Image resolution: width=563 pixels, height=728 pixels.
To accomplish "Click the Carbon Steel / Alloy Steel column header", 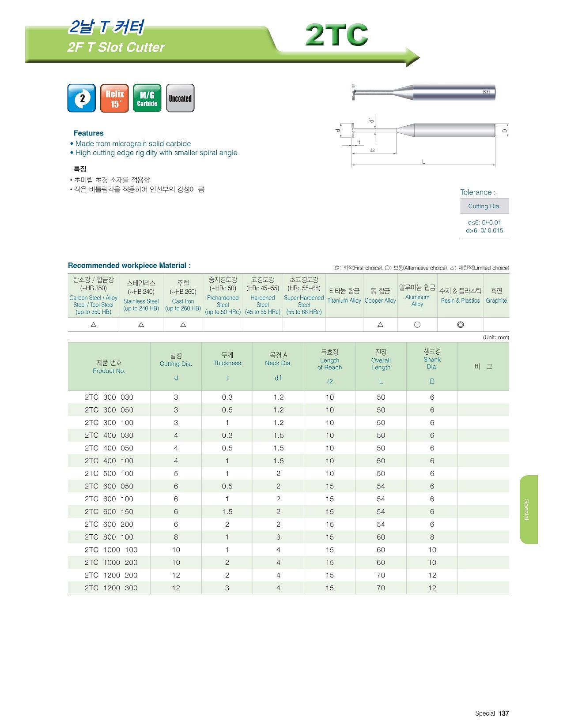I will pos(94,295).
